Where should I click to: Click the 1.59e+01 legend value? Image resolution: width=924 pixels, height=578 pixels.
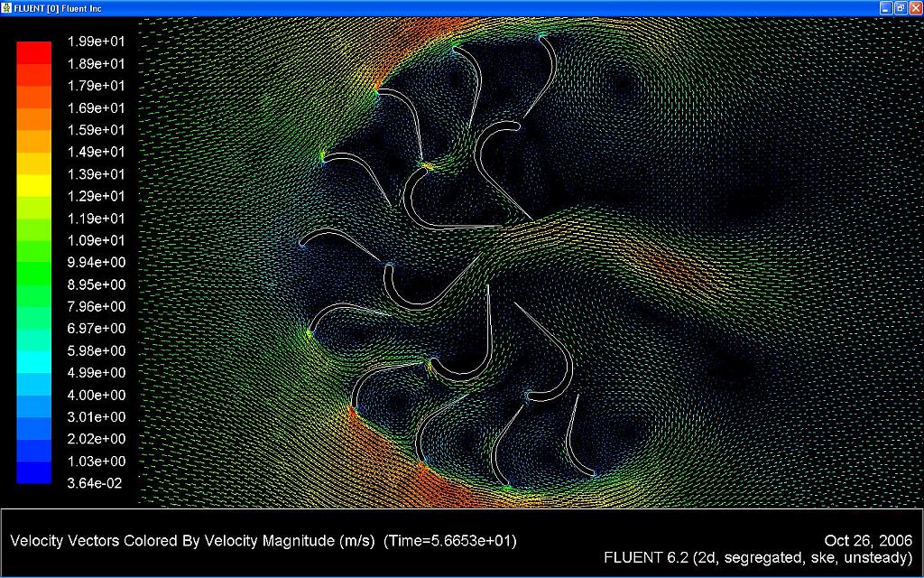(96, 130)
